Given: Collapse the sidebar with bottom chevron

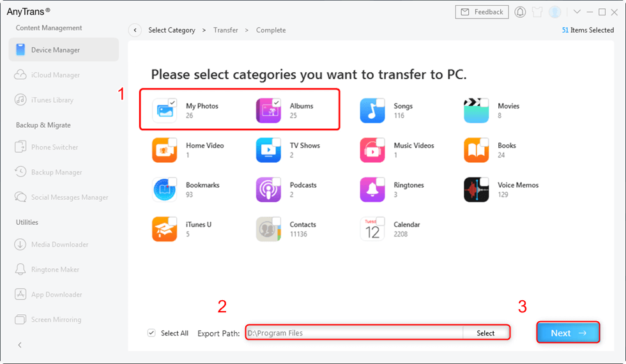Looking at the screenshot, I should pos(20,345).
